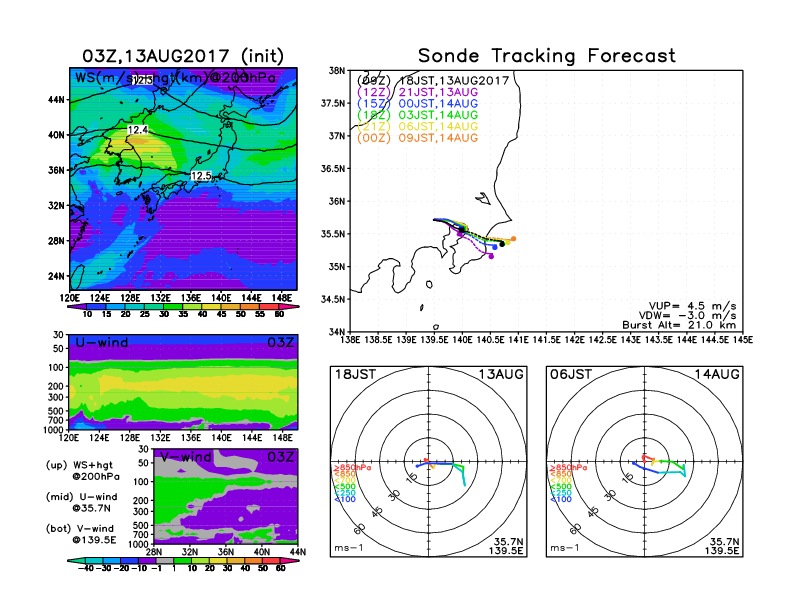Click the "138E" longitude label on tracking map
This screenshot has width=792, height=612.
pos(350,340)
